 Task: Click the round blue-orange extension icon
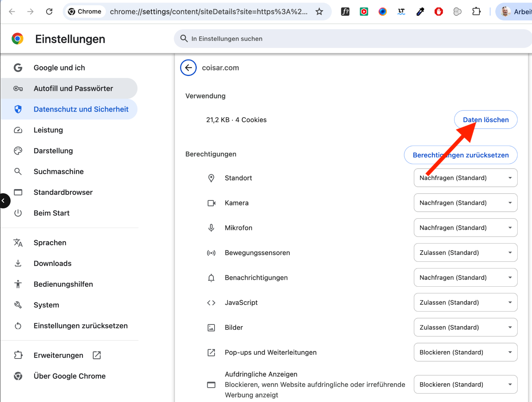point(383,12)
